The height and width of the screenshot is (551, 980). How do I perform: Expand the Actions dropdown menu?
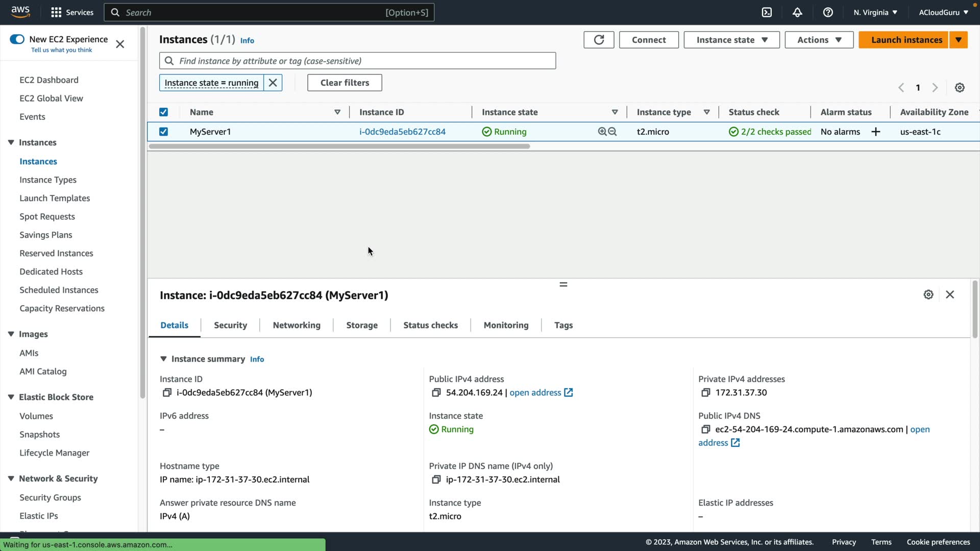pyautogui.click(x=819, y=40)
